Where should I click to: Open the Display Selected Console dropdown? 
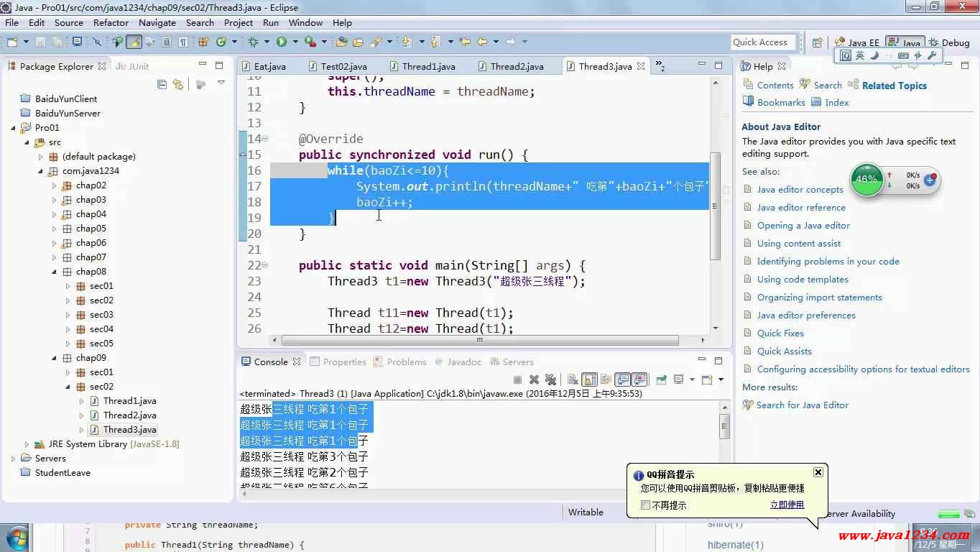tap(692, 379)
